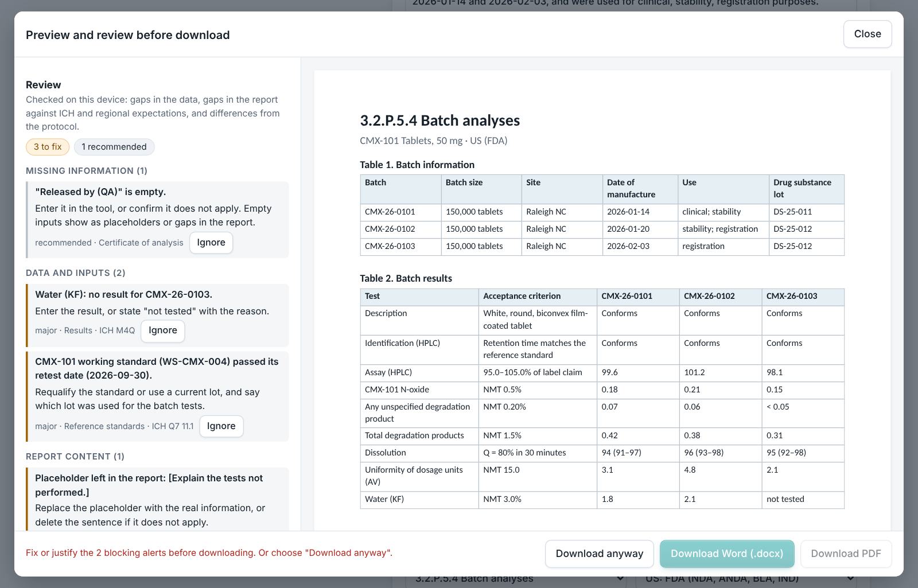The height and width of the screenshot is (588, 918).
Task: Click the "3.2.P.5.4 Batch analyses" document heading
Action: [x=439, y=120]
